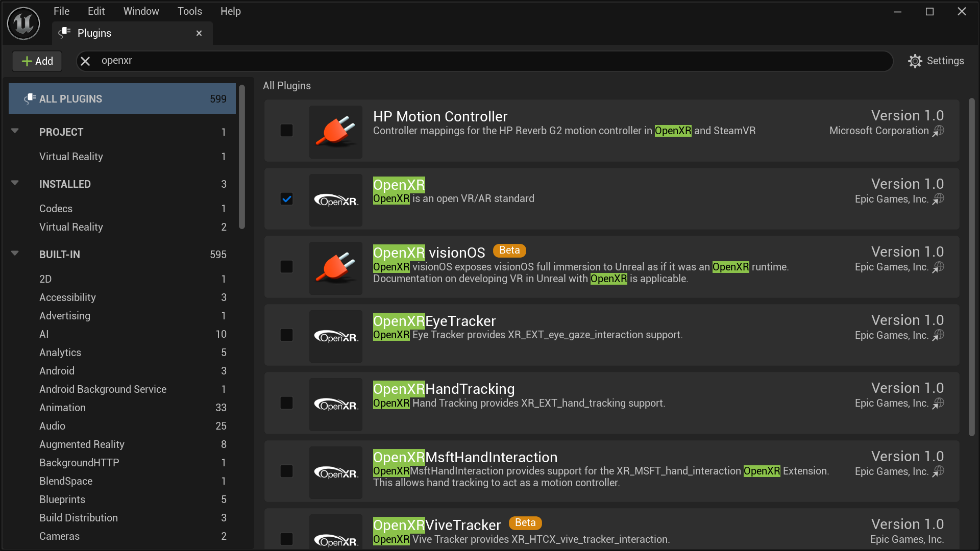Expand the BUILT-IN plugins category
This screenshot has width=980, height=551.
point(15,254)
